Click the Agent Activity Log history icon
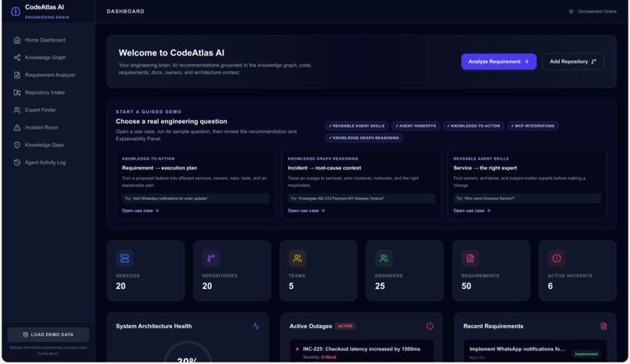Viewport: 630px width, 364px height. coord(17,162)
